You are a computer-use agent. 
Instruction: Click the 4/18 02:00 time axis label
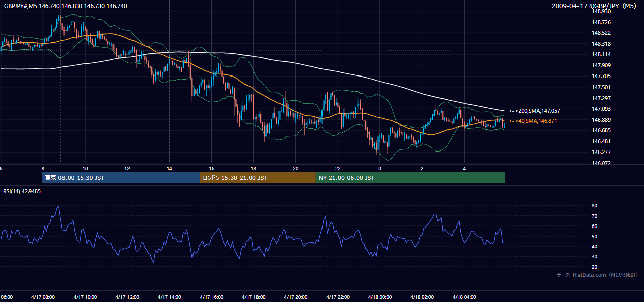[x=422, y=297]
